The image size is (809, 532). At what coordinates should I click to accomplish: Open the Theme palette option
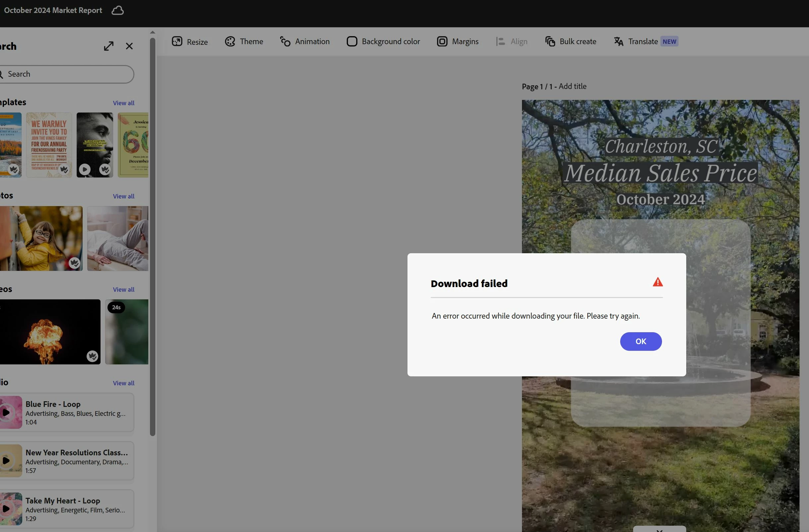pyautogui.click(x=230, y=41)
